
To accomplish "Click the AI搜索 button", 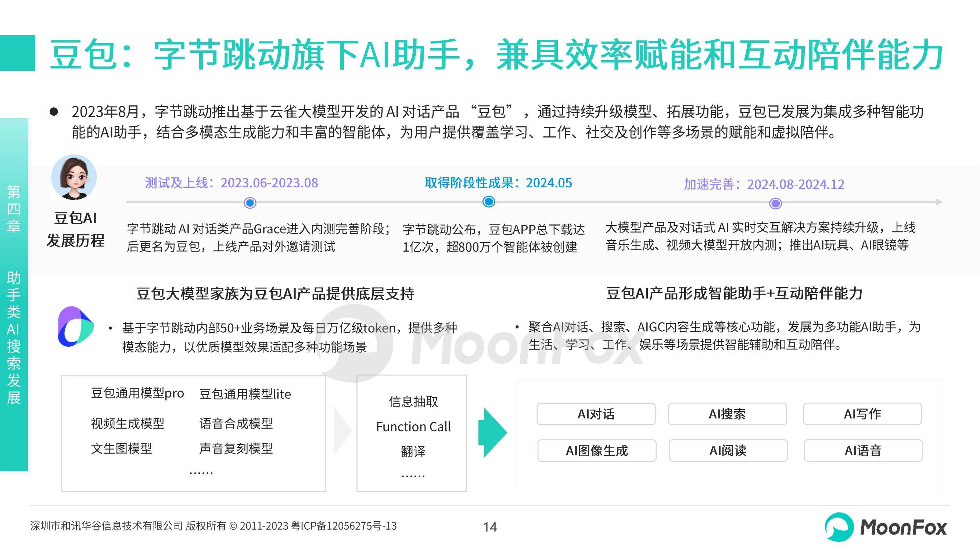I will [x=728, y=414].
